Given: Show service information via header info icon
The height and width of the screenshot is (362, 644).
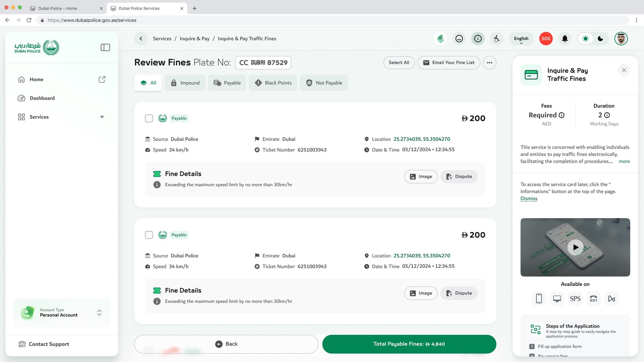Looking at the screenshot, I should 478,39.
